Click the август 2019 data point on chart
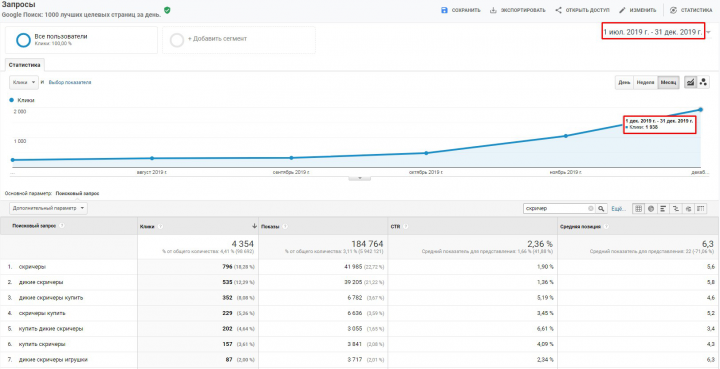The image size is (720, 369). (x=152, y=158)
